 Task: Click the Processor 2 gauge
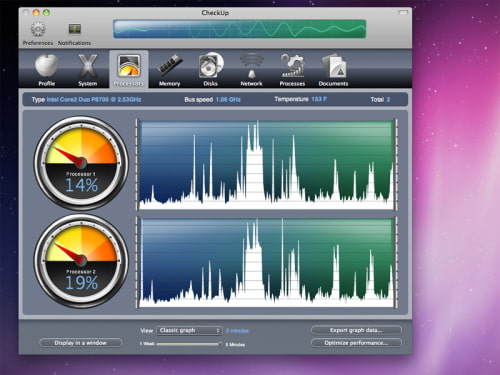tap(81, 261)
